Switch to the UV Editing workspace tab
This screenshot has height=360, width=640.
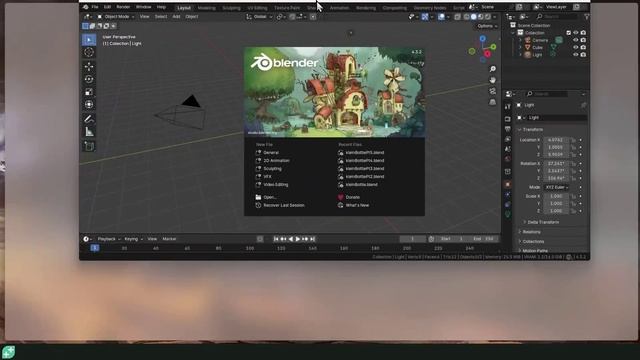[257, 8]
